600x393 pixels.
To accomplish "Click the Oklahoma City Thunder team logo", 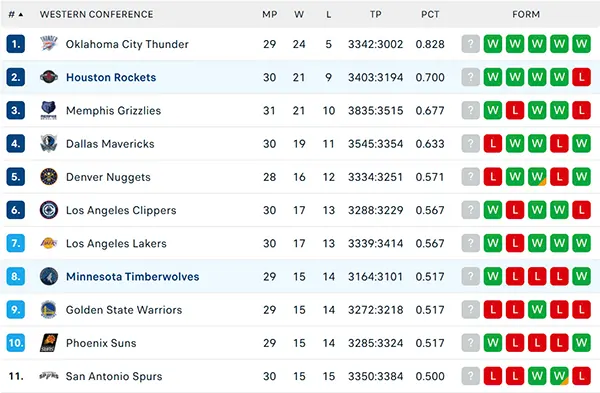I will [x=49, y=44].
